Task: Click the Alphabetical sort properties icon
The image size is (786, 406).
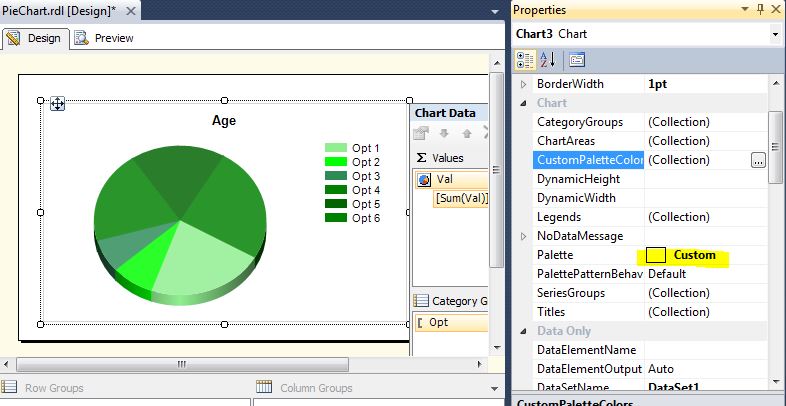Action: pos(548,60)
